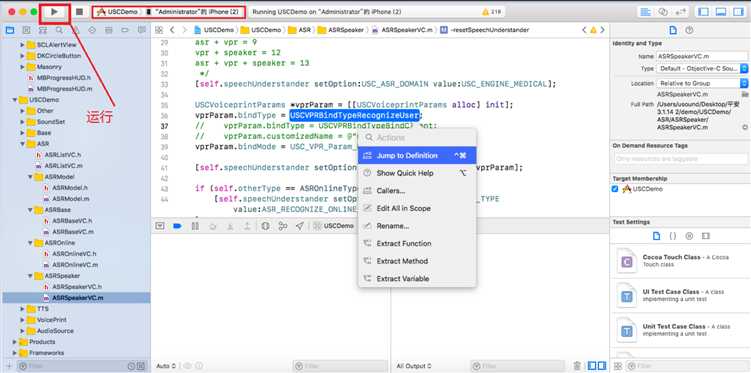This screenshot has width=751, height=373.
Task: Click the Name field ASRSpeakerVC.m
Action: pos(702,56)
